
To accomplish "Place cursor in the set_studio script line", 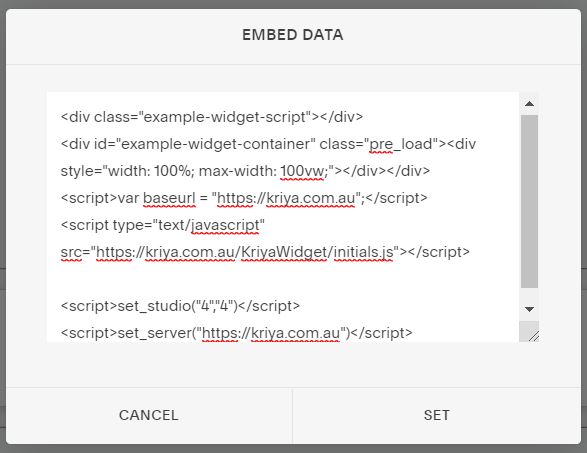I will tap(180, 306).
